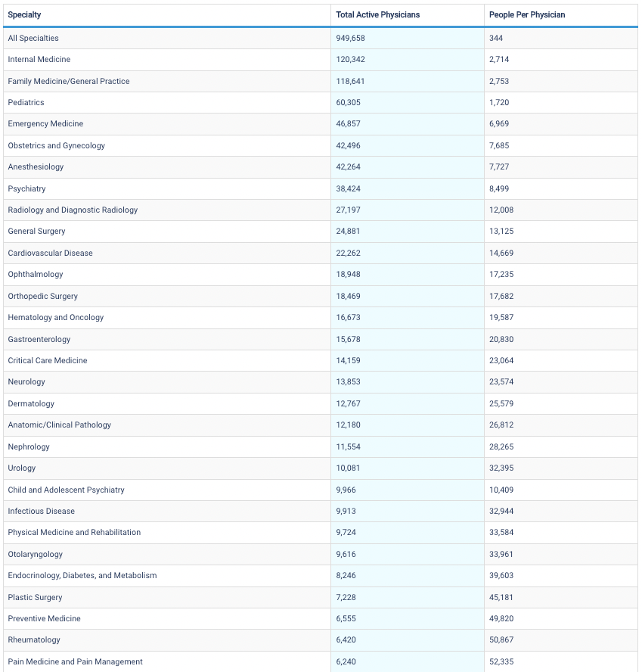Screen dimensions: 642x672
Task: Select the All Specialties row label
Action: (33, 38)
